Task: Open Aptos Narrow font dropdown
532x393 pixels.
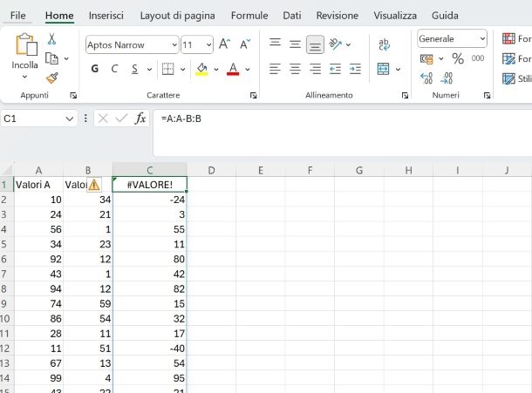Action: click(174, 44)
